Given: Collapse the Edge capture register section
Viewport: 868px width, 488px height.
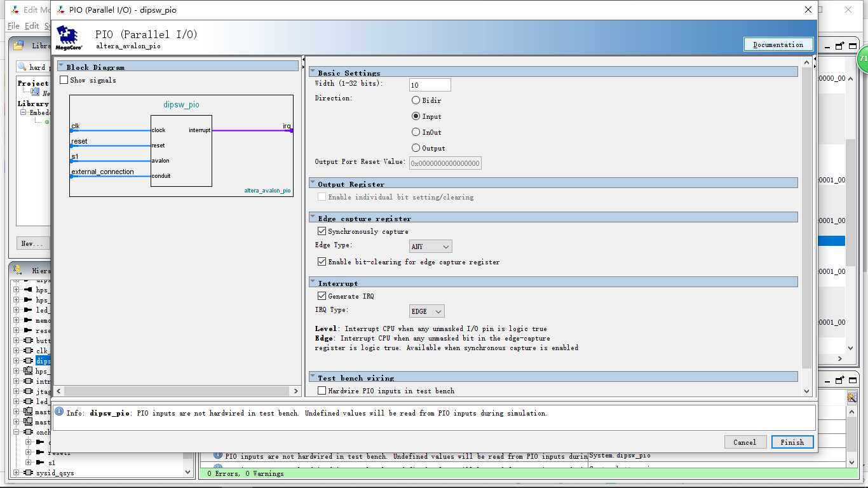Looking at the screenshot, I should point(313,217).
